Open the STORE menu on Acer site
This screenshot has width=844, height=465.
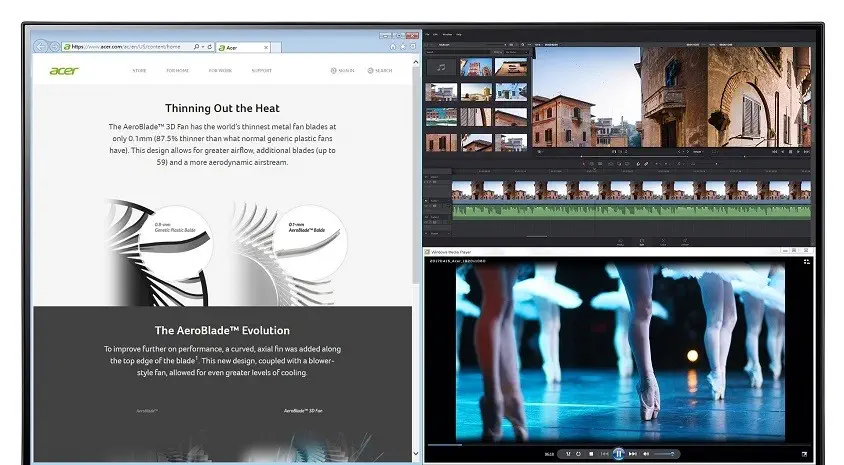point(139,71)
